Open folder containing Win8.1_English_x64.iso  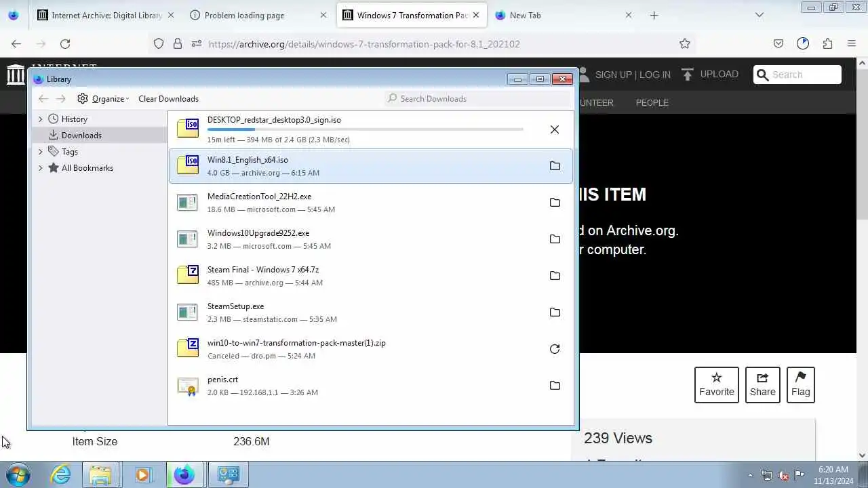[555, 166]
